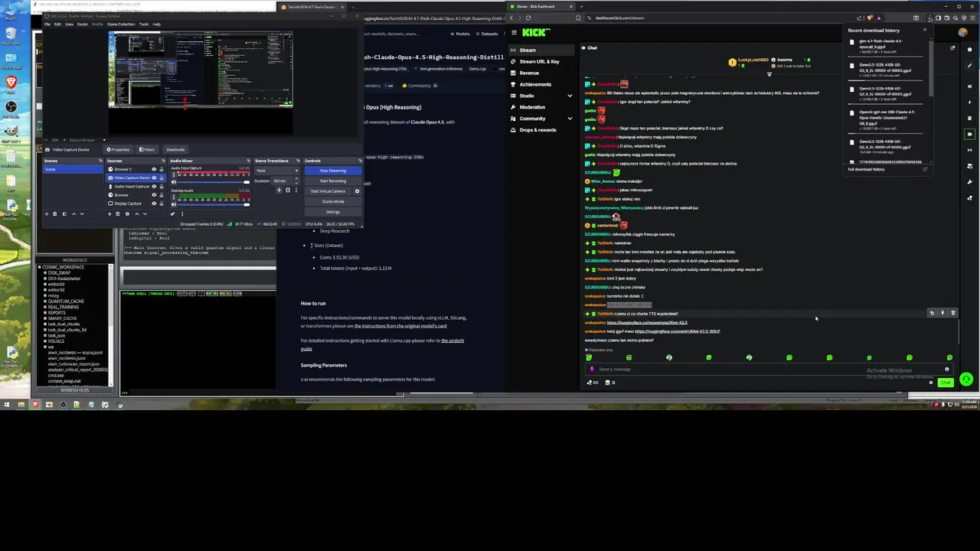Select the Scene entry in OBS Scenes list
Viewport: 980px width, 551px height.
(73, 169)
